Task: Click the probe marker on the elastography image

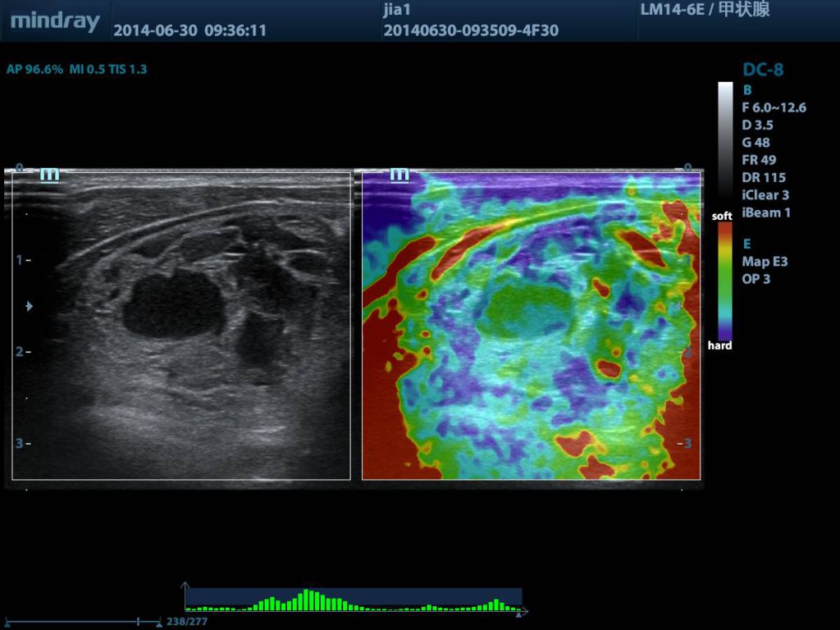Action: pos(399,174)
